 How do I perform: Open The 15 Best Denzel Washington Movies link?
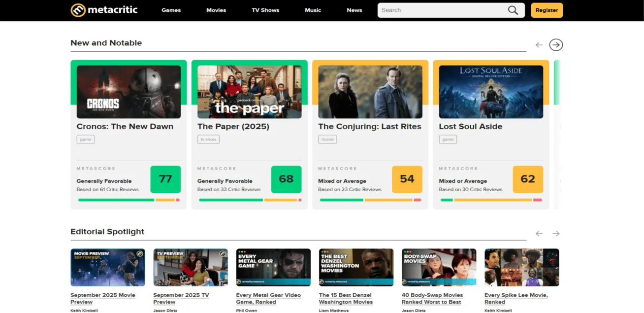(346, 299)
